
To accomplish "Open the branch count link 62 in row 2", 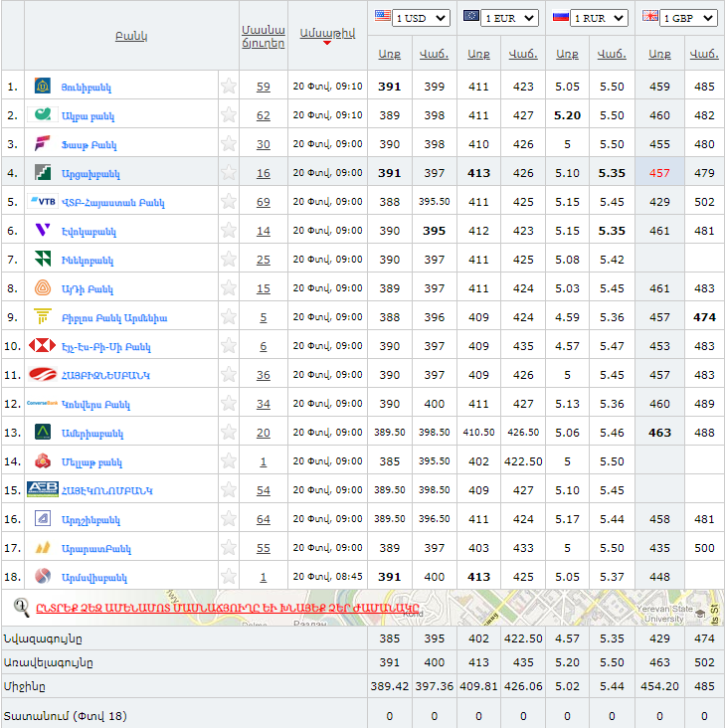I will [x=264, y=115].
